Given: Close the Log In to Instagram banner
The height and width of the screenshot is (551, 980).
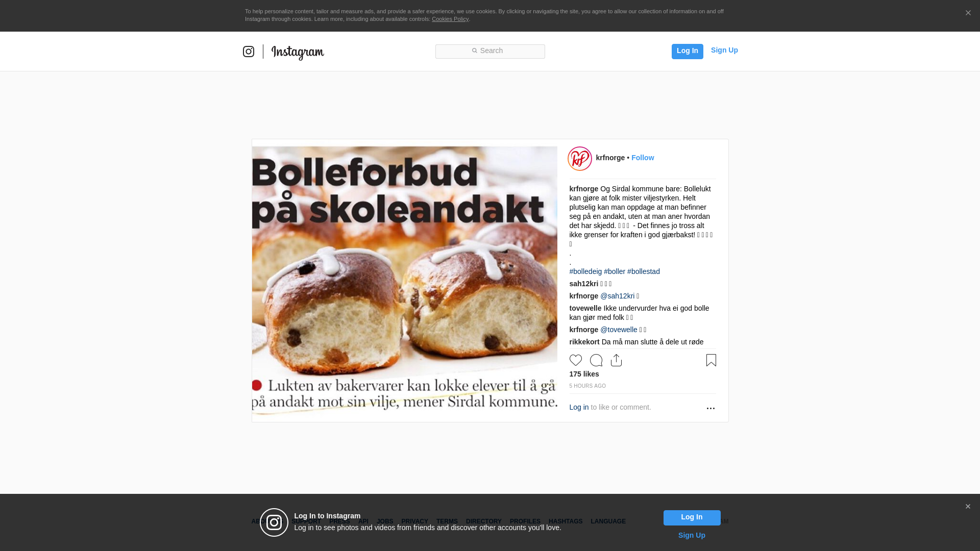Looking at the screenshot, I should tap(968, 507).
